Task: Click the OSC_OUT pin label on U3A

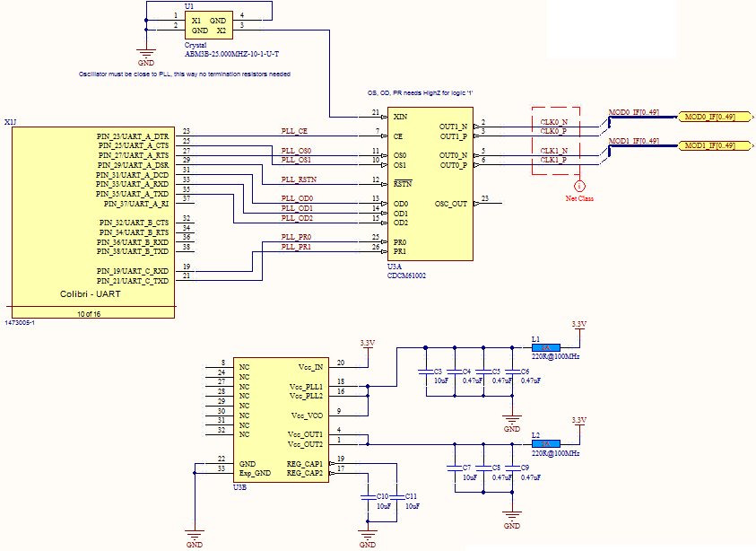Action: point(451,204)
